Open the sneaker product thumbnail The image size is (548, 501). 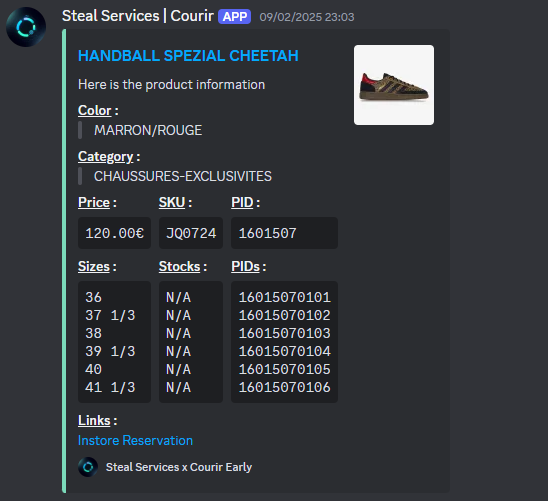click(x=394, y=85)
